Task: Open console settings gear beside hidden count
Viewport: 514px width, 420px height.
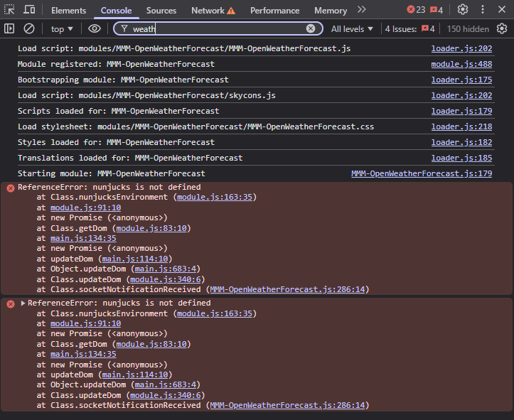Action: pyautogui.click(x=502, y=28)
